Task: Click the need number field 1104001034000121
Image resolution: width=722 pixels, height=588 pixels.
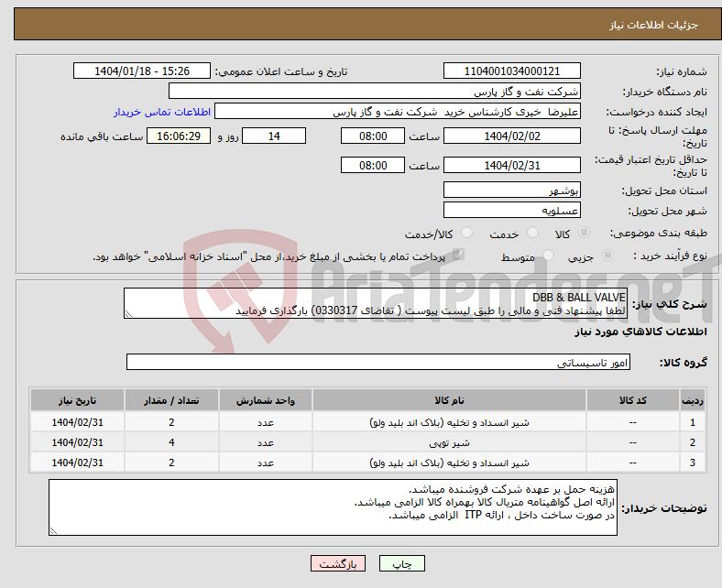Action: point(511,71)
